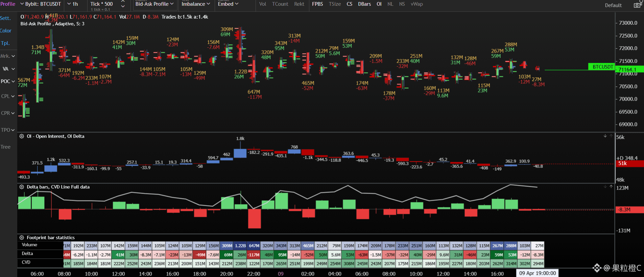The image size is (644, 277).
Task: Move OI panel up with up arrow
Action: click(x=611, y=136)
